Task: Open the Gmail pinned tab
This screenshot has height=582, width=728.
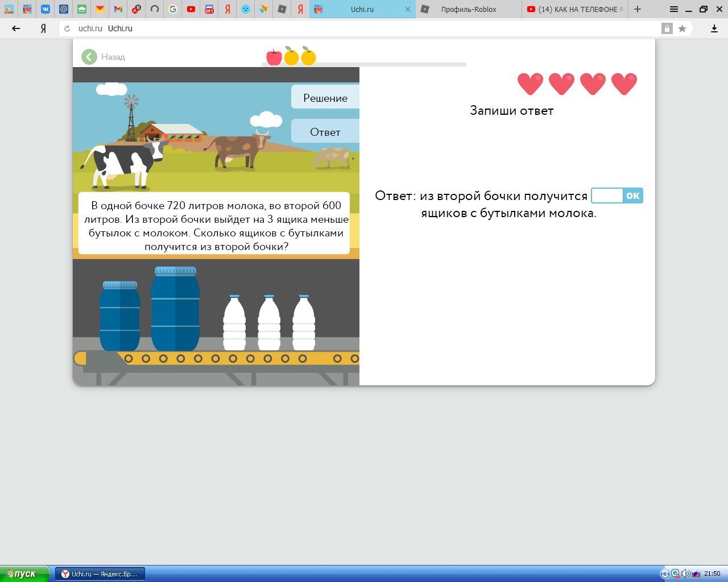Action: point(118,9)
